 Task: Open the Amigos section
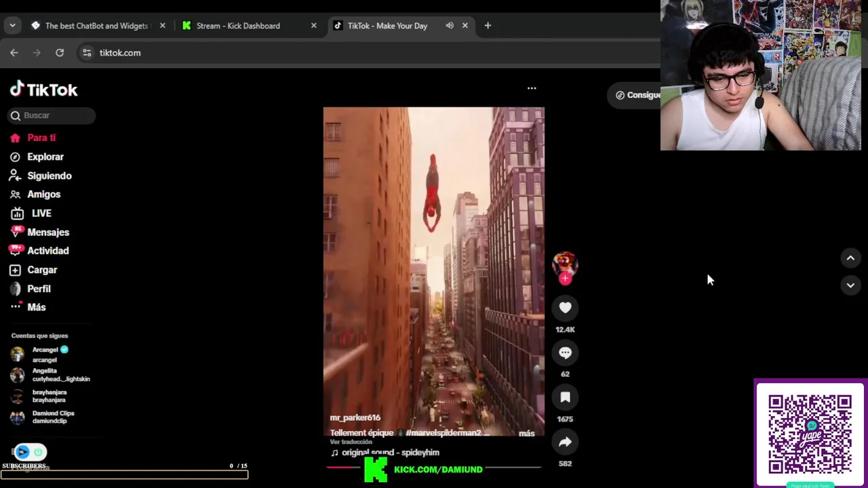(35, 194)
